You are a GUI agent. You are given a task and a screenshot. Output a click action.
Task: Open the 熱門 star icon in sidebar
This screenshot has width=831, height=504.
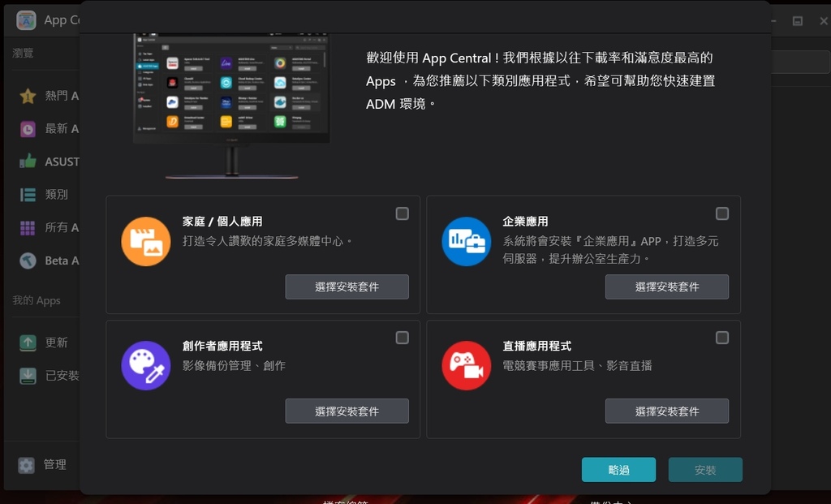click(28, 96)
